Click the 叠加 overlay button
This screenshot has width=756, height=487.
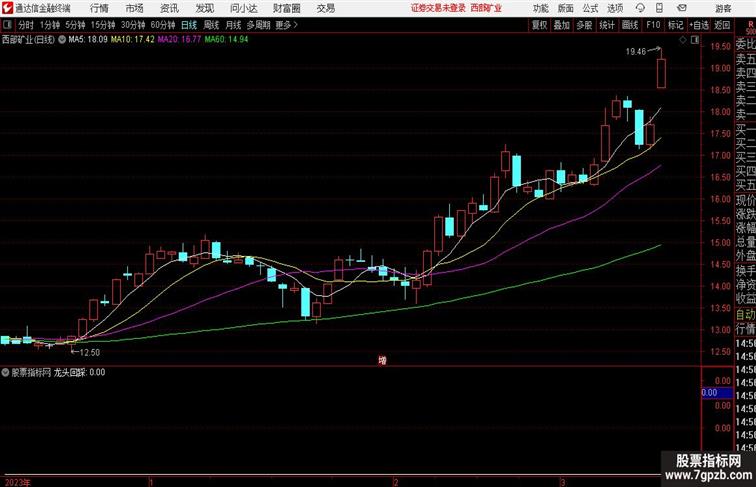pyautogui.click(x=562, y=25)
